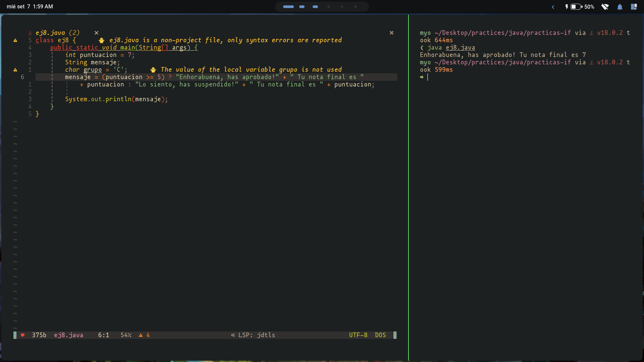The height and width of the screenshot is (362, 644).
Task: Click chick icon before grupo unused warning
Action: coord(153,70)
